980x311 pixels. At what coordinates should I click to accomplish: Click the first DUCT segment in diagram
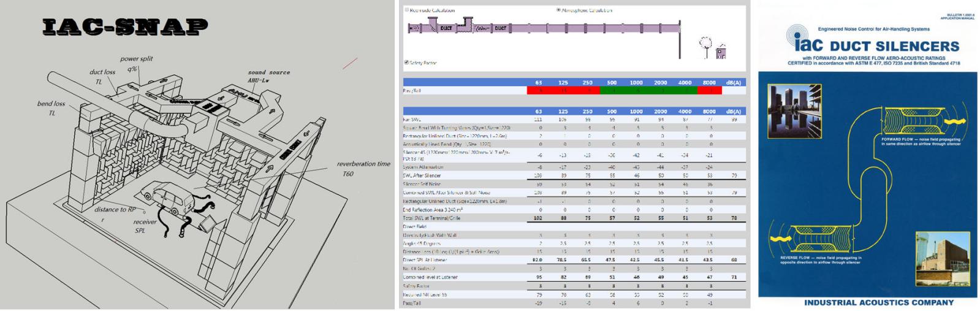[445, 28]
